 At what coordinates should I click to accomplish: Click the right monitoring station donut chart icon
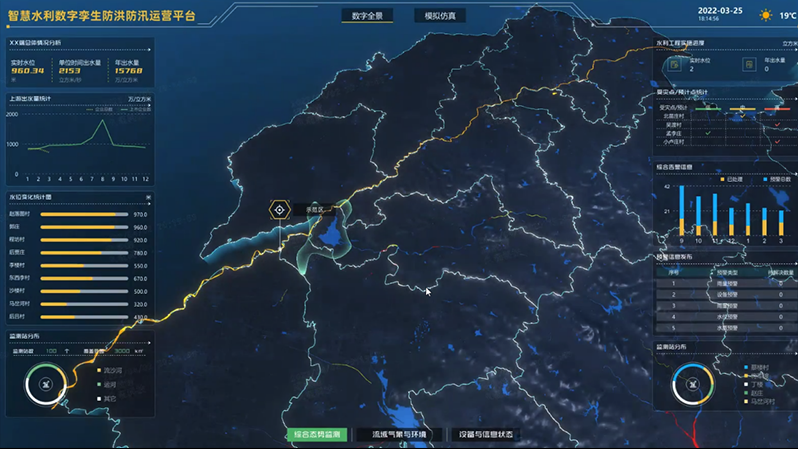[692, 383]
